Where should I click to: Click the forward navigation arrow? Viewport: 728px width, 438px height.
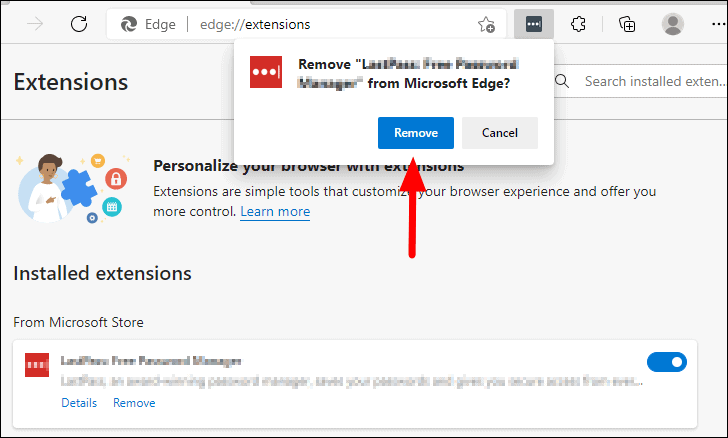pos(36,24)
